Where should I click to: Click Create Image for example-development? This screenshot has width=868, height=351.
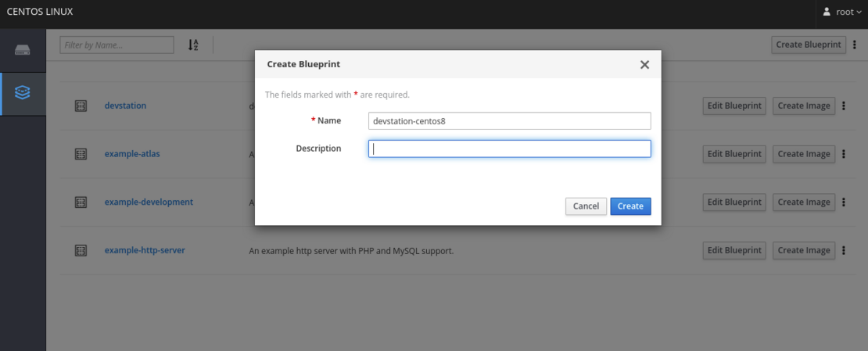point(804,202)
